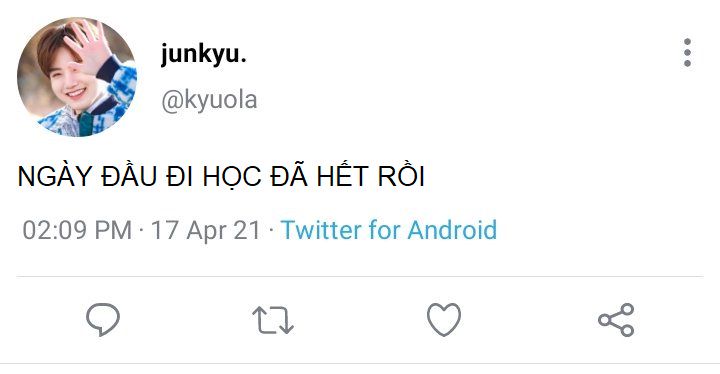Open the three-dot more options menu

(x=687, y=53)
